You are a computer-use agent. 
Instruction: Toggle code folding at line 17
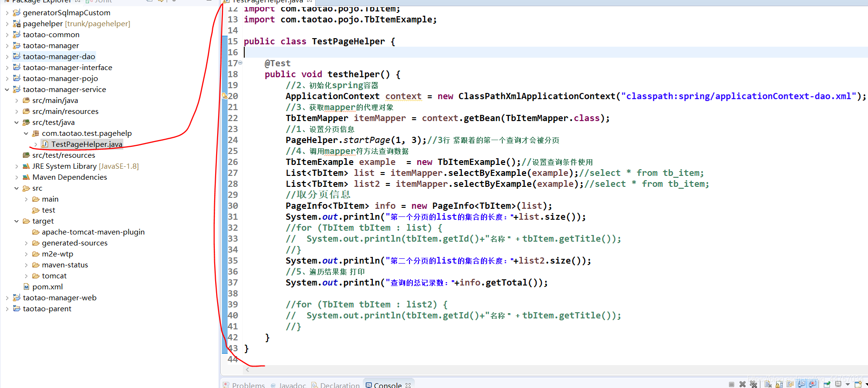coord(240,63)
